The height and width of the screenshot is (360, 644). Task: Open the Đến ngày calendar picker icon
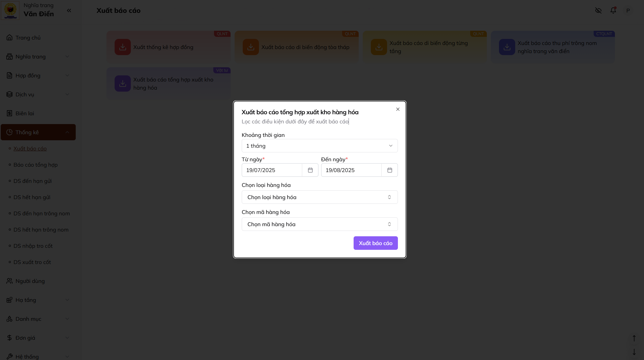tap(389, 170)
